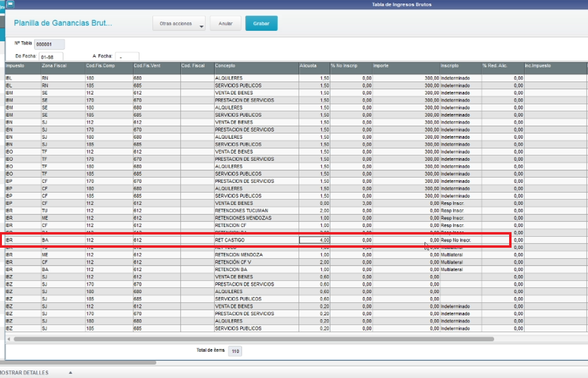Click the Multilateral cell of RETENCION MENDOZA row
The height and width of the screenshot is (378, 588).
coord(460,255)
